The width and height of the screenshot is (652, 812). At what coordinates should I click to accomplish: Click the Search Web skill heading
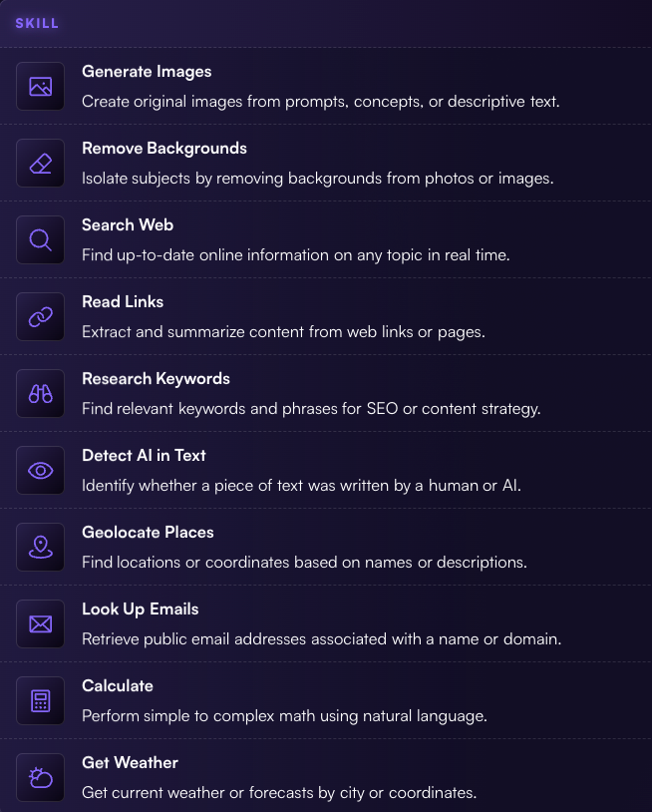pos(128,224)
